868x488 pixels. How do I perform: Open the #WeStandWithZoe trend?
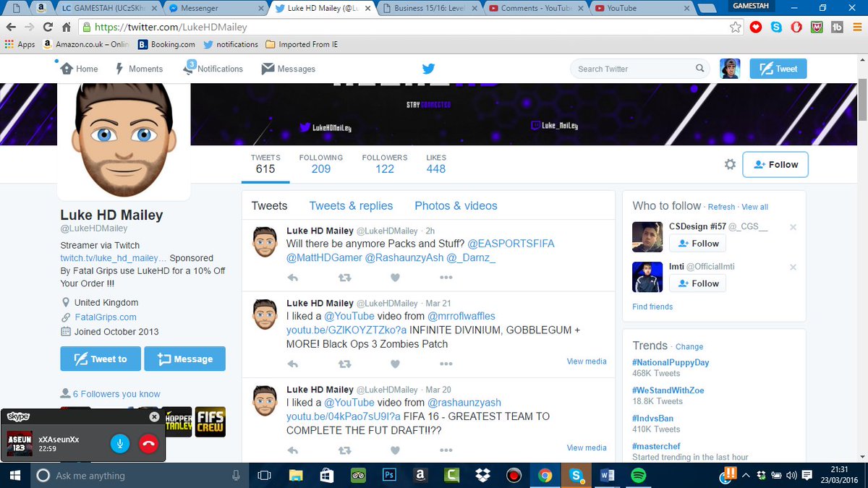(668, 390)
